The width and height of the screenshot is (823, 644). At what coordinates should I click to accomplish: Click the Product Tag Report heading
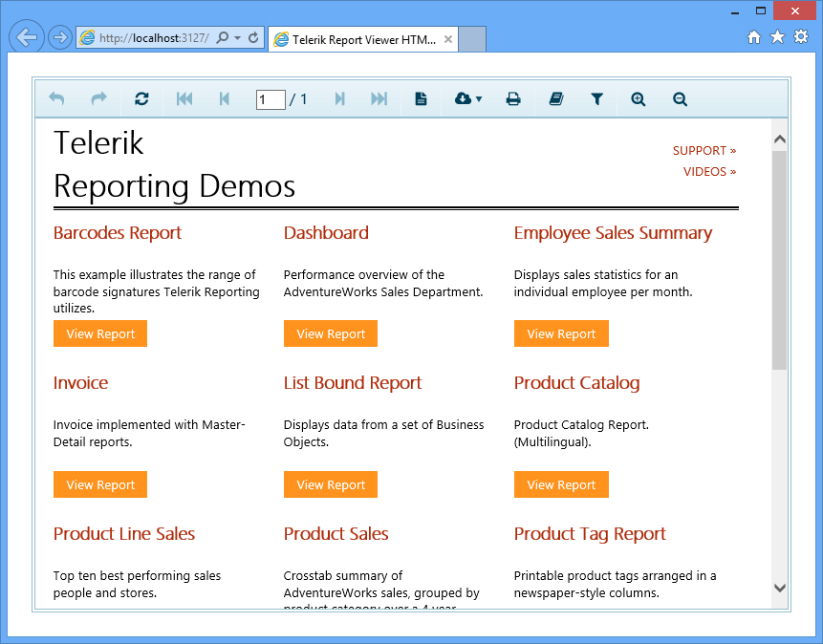[590, 533]
